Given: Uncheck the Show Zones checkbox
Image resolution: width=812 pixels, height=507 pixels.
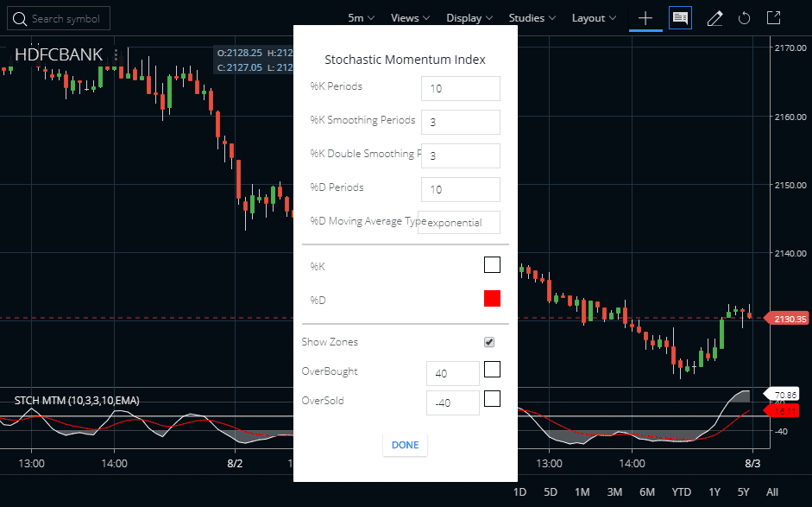Looking at the screenshot, I should pyautogui.click(x=489, y=341).
